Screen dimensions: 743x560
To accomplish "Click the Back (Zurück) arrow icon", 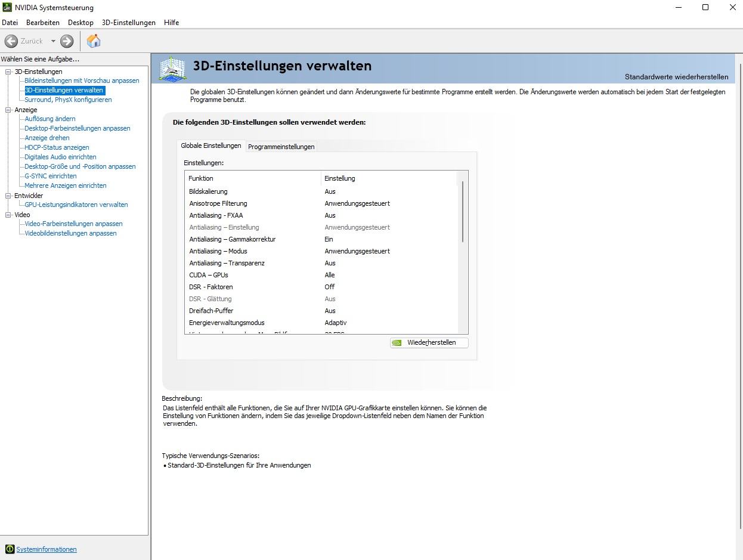I will click(11, 41).
